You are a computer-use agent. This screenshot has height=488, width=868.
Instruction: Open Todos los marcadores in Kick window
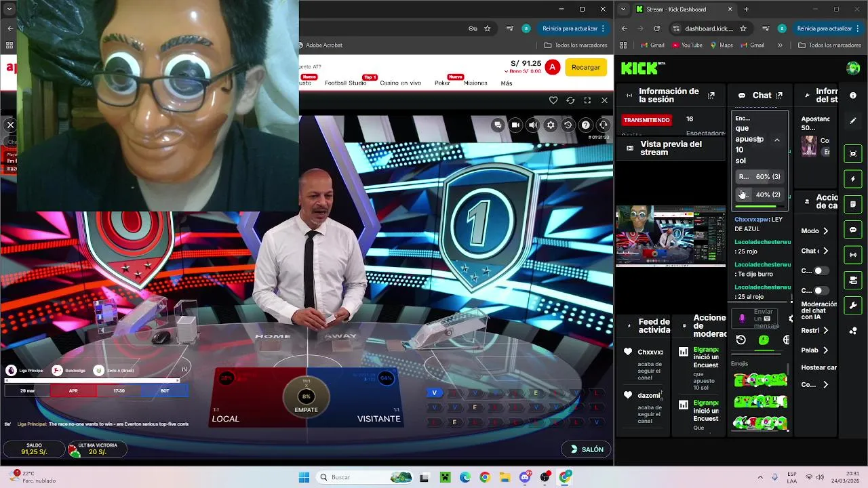(830, 45)
